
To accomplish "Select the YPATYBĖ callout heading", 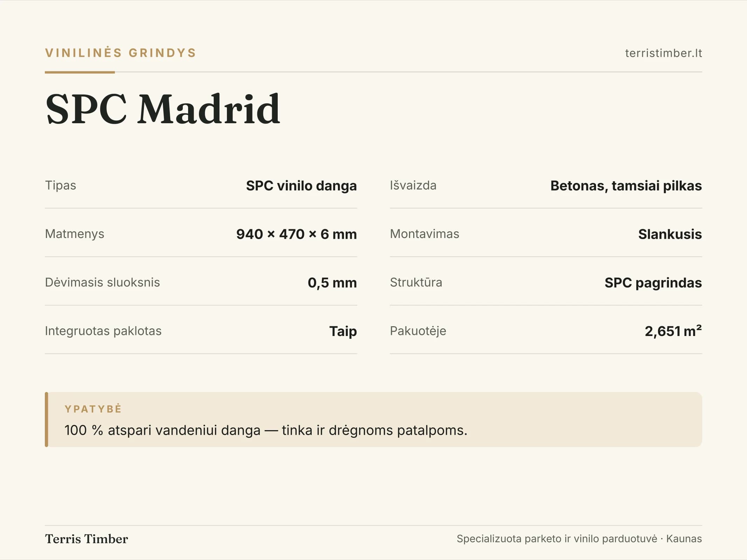I will pos(93,409).
